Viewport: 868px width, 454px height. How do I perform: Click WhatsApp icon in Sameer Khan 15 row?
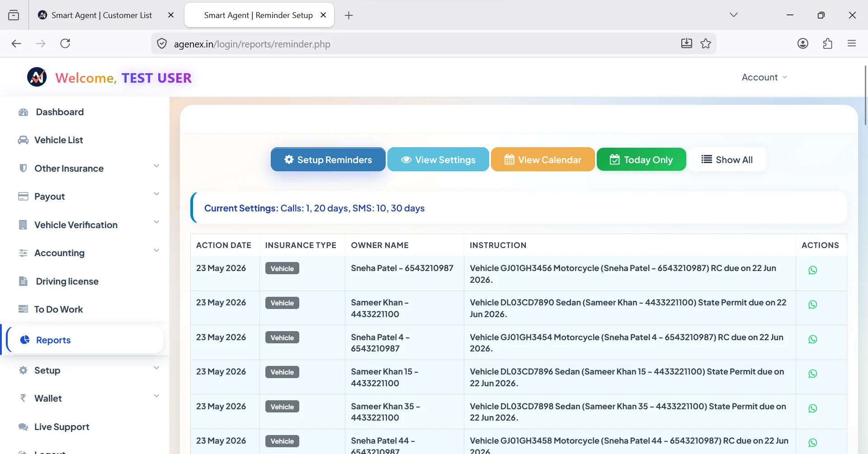(x=812, y=374)
